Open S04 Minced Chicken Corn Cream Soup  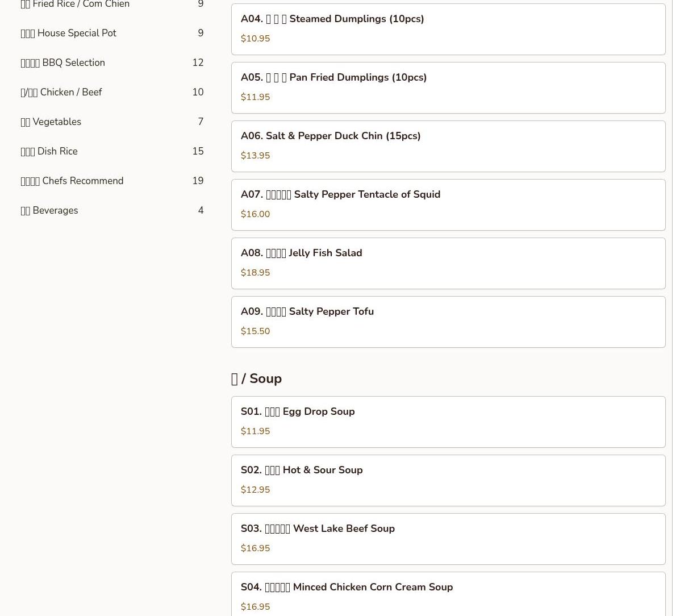(448, 594)
